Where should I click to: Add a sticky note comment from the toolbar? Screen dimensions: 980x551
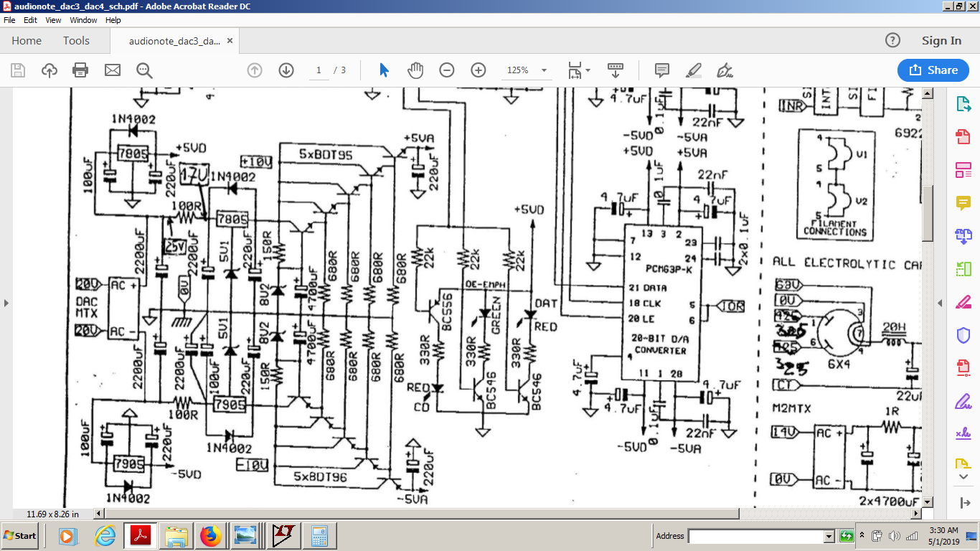tap(662, 70)
